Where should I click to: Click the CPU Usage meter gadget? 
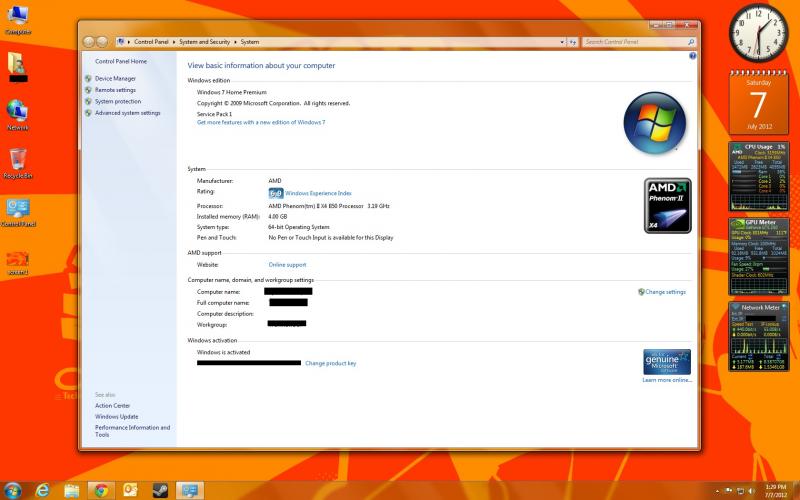759,177
